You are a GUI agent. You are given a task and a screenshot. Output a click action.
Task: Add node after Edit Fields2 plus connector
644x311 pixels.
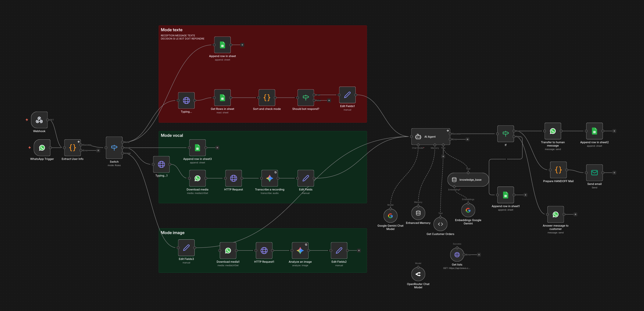359,251
